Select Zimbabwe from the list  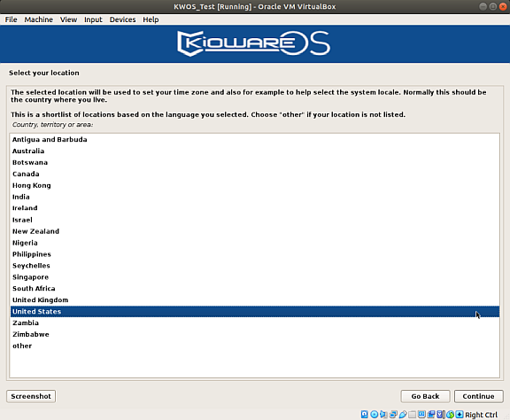(255, 334)
